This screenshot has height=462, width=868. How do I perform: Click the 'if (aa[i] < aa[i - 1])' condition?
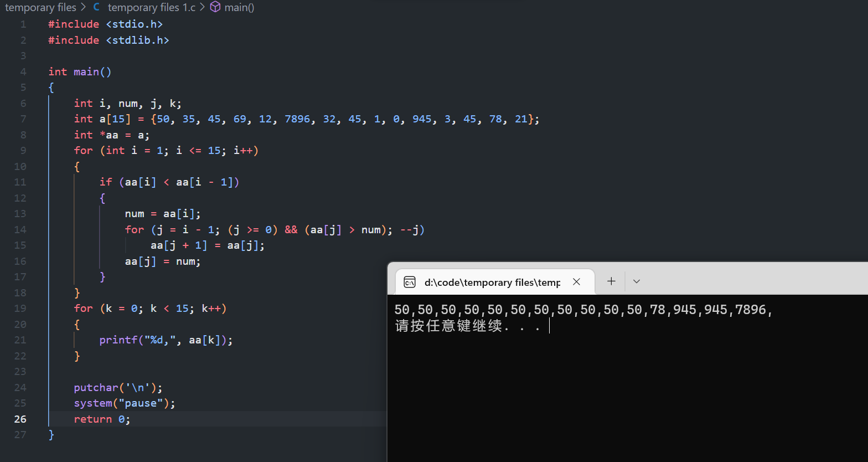pos(169,182)
